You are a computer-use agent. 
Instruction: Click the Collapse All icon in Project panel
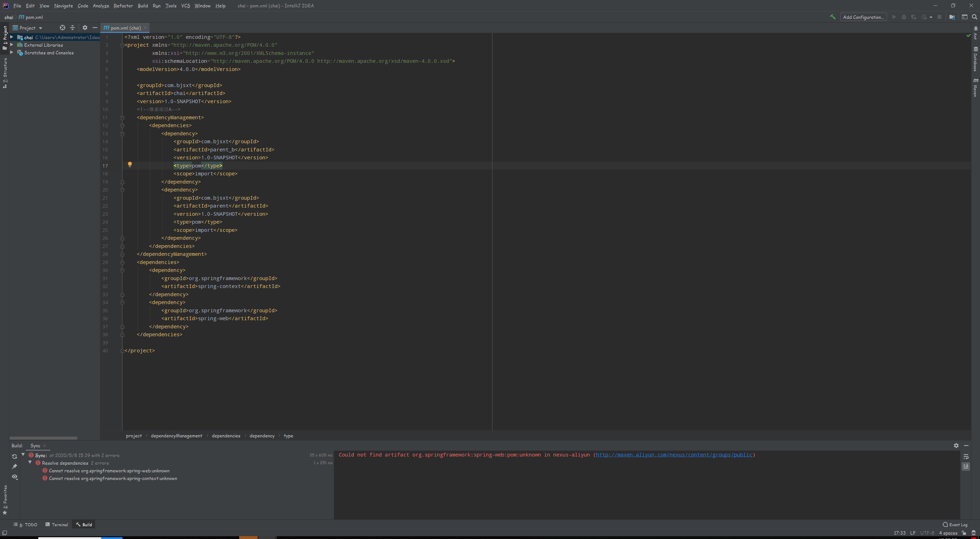(x=73, y=28)
